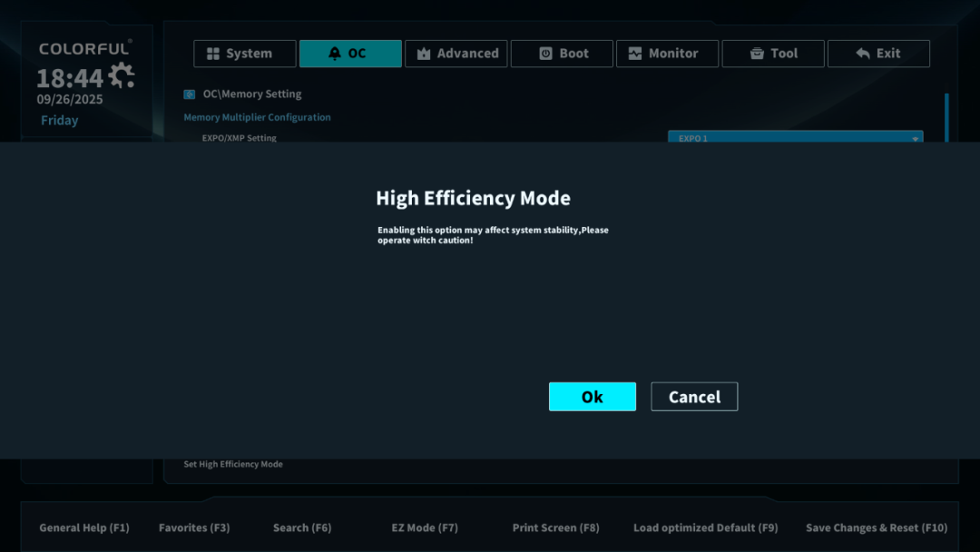Click the toolbox icon on the Tool tab
The width and height of the screenshot is (980, 552).
pyautogui.click(x=757, y=54)
